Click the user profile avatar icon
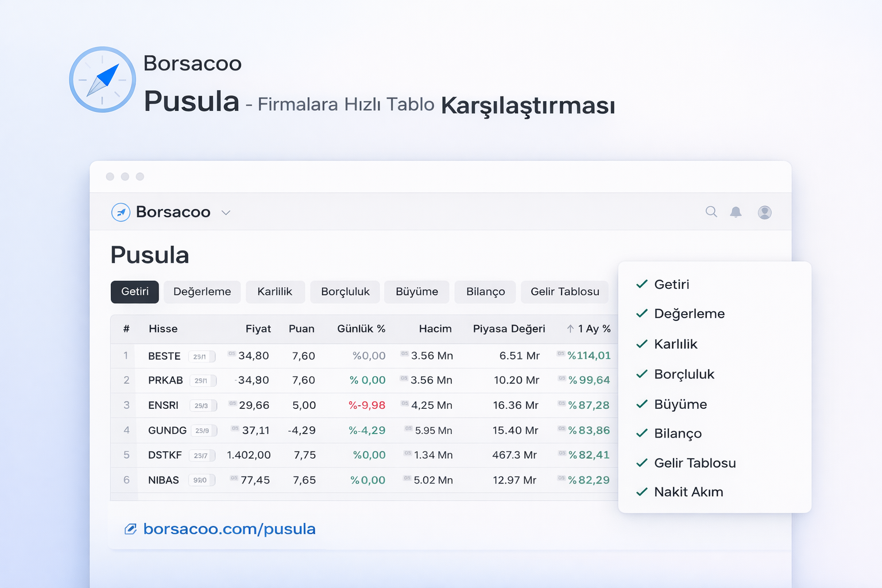The width and height of the screenshot is (882, 588). pyautogui.click(x=764, y=212)
